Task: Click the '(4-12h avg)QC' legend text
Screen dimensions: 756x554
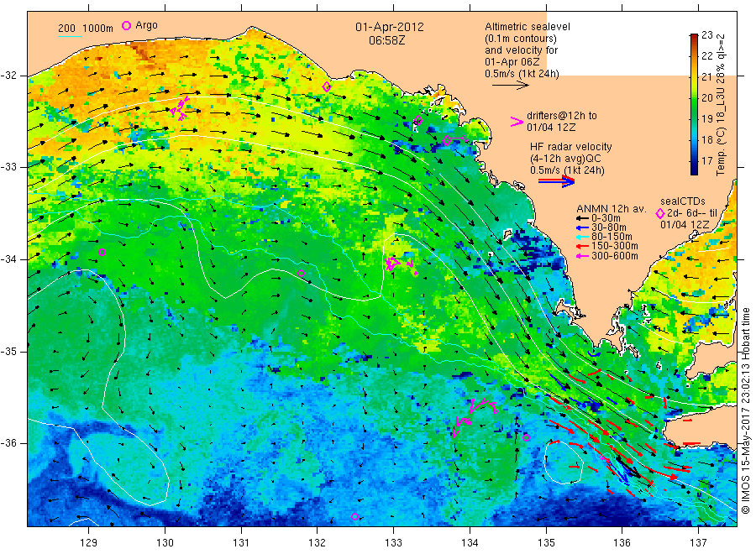Action: tap(565, 159)
